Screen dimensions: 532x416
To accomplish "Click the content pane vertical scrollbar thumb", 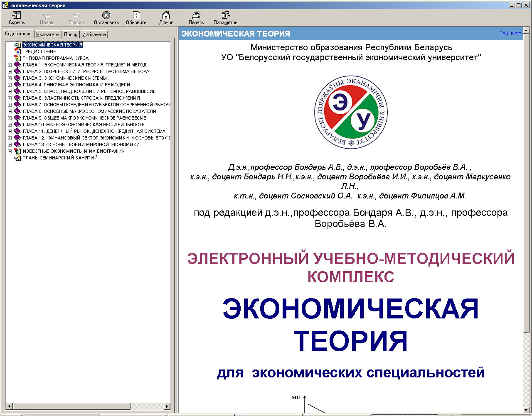I will pos(526,183).
